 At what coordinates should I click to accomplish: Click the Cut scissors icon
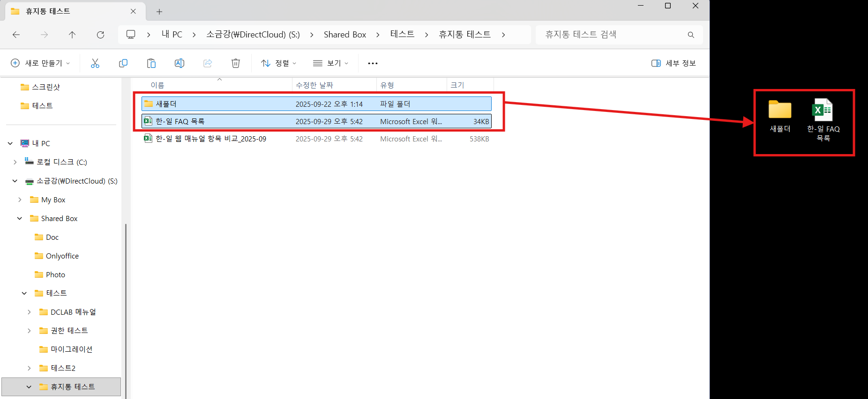(95, 63)
